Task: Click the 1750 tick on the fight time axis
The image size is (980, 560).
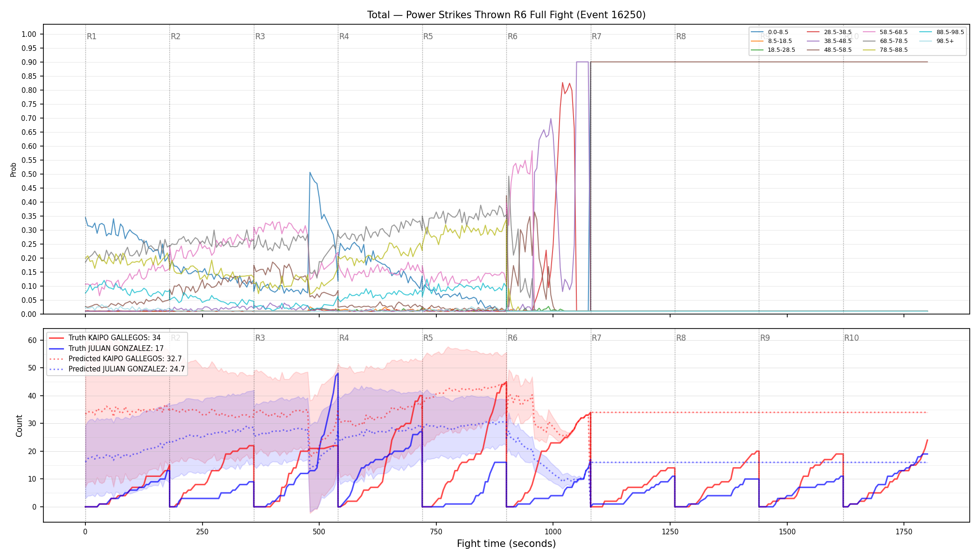Action: (x=904, y=532)
